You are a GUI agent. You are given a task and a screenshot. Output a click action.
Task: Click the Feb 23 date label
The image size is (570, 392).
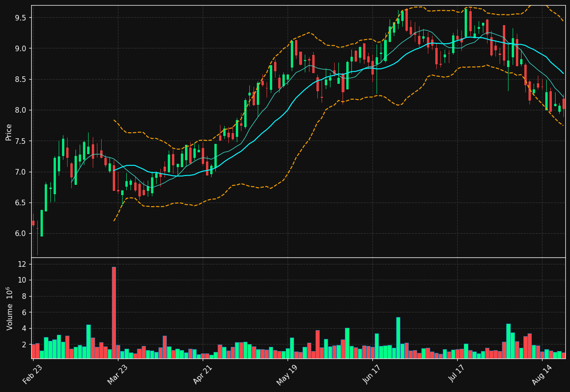click(x=33, y=375)
